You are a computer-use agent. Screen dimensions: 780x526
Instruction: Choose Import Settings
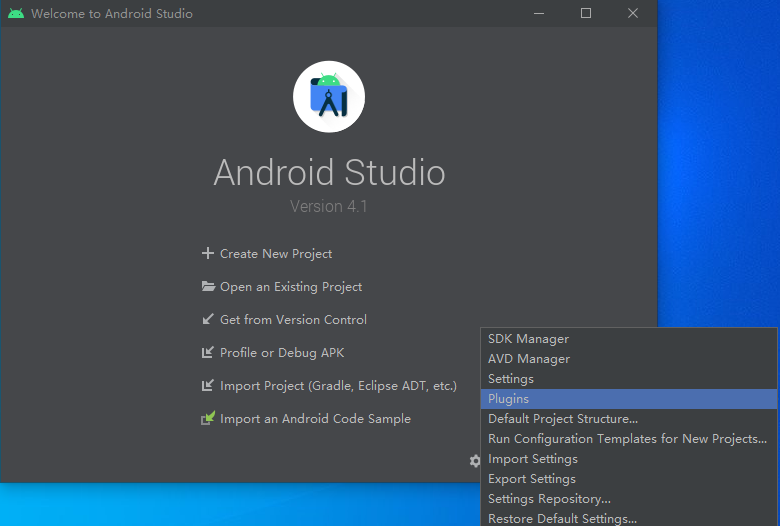click(x=629, y=459)
